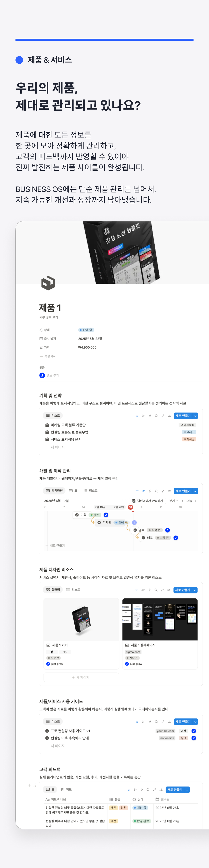This screenshot has width=209, height=868.
Task: Toggle the 배포 task check circle
Action: tap(143, 538)
